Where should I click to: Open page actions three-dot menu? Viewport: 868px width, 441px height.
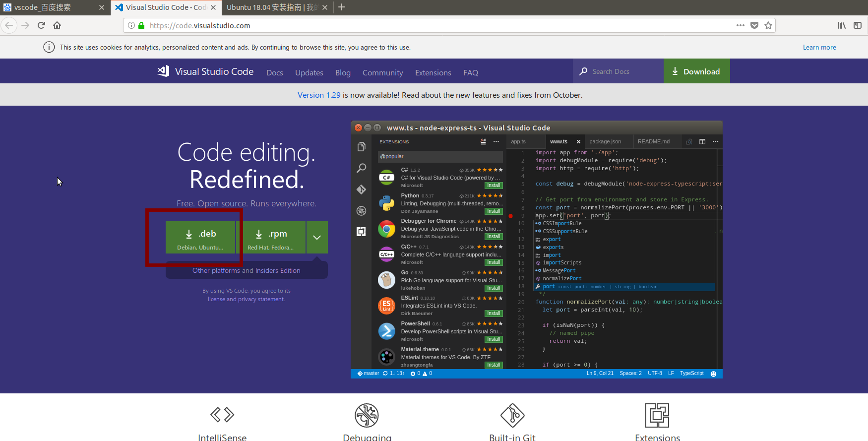(x=741, y=25)
